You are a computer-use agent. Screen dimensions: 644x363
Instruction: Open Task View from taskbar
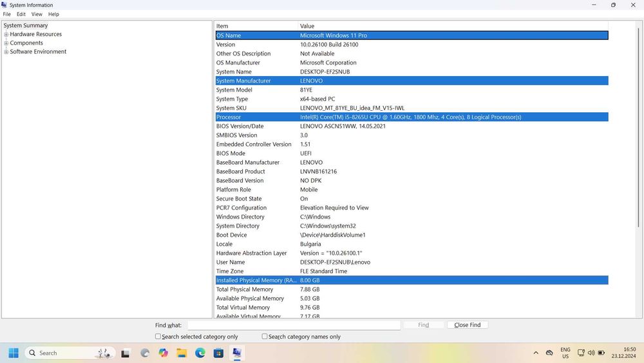(126, 353)
